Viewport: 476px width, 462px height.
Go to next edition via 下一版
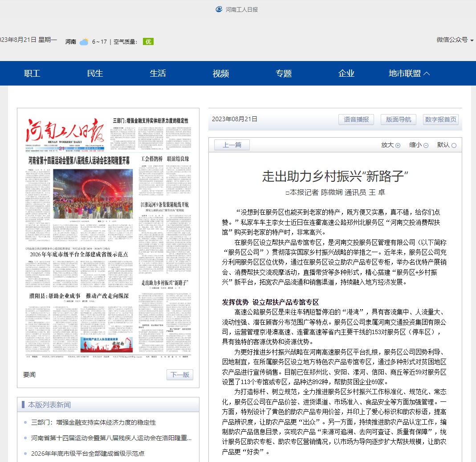pyautogui.click(x=179, y=375)
